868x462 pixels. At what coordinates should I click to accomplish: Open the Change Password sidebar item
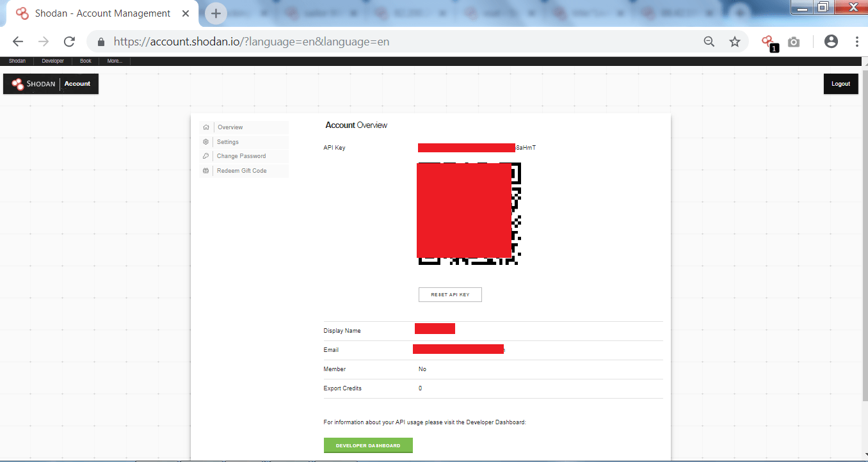point(244,156)
